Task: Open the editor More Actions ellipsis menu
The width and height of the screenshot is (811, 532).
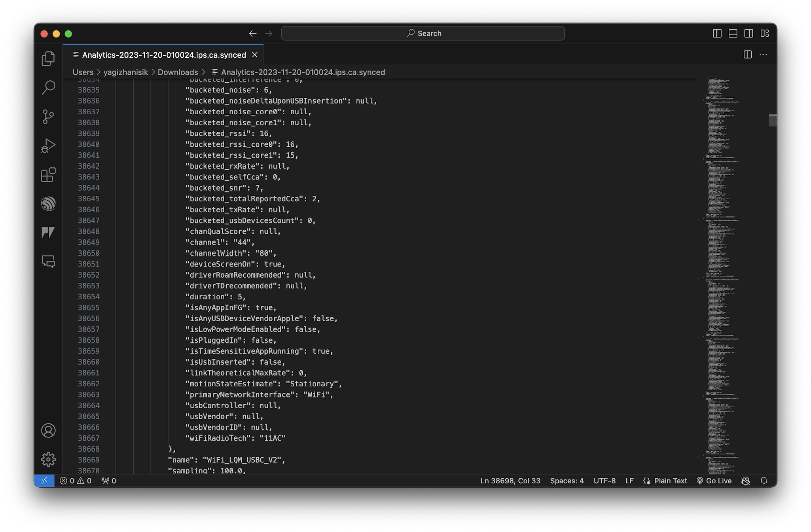Action: 763,55
